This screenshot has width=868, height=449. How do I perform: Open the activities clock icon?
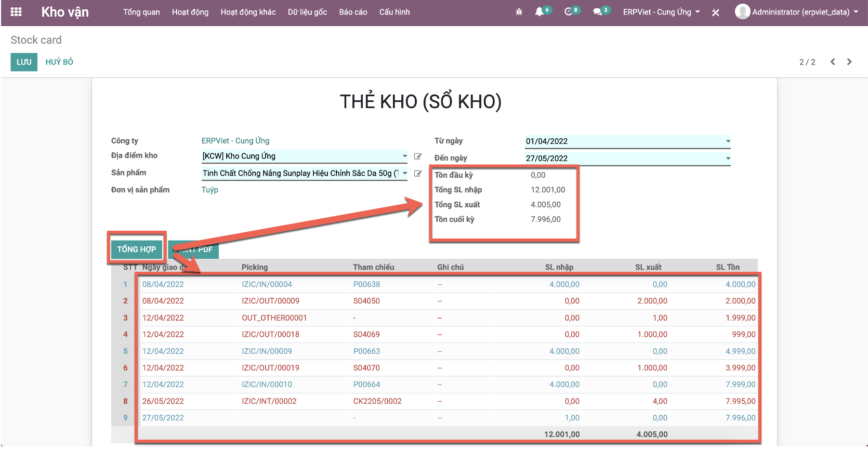569,12
